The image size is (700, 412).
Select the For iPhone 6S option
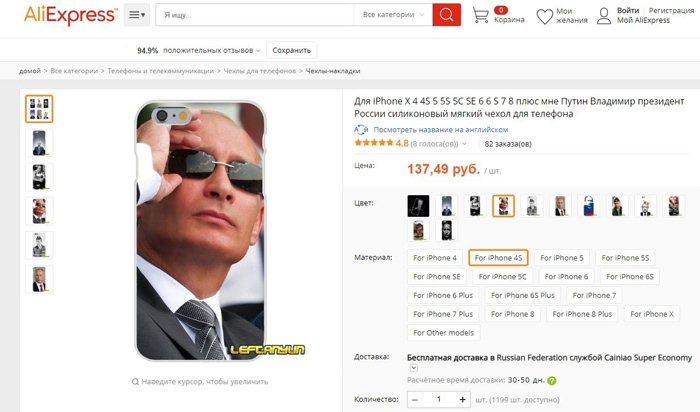tap(629, 277)
